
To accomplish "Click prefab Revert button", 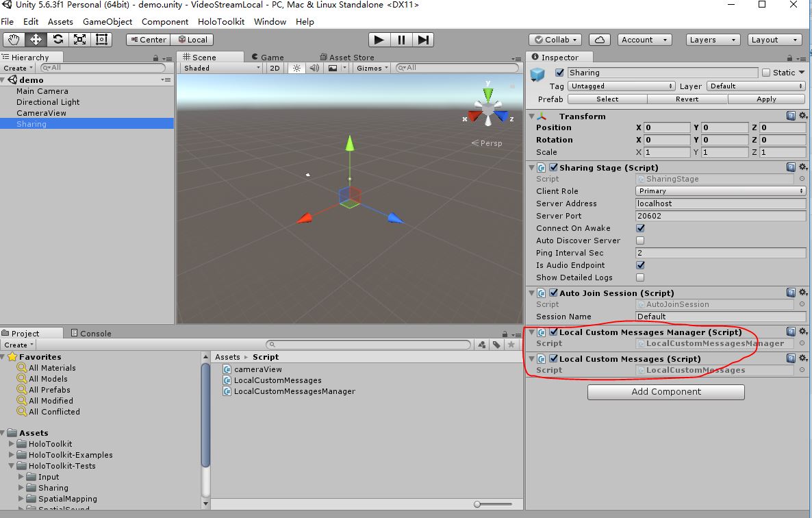I will point(687,99).
